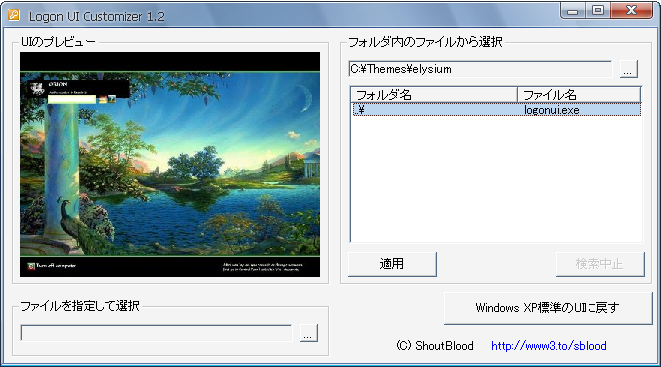
Task: Select the logonui.exe row in file list
Action: [x=497, y=110]
